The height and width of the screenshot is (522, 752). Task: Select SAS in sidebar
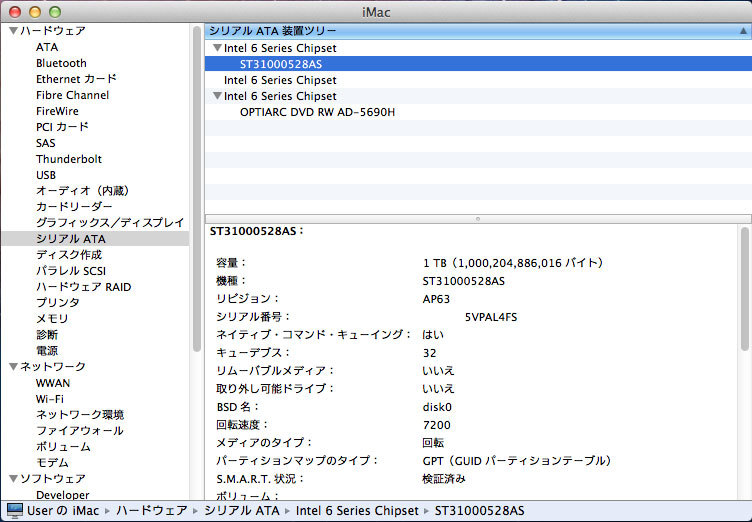point(46,143)
